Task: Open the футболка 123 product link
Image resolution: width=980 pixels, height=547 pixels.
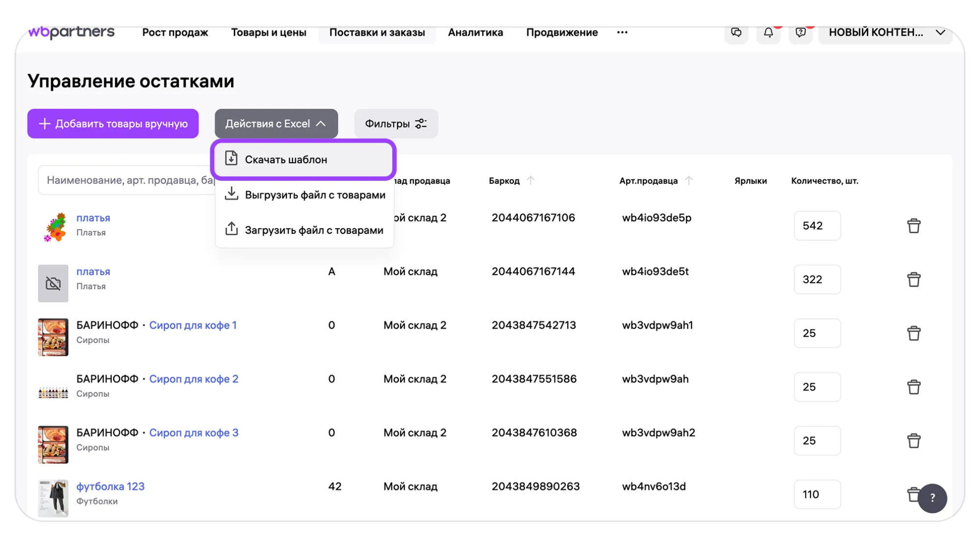Action: pyautogui.click(x=110, y=486)
